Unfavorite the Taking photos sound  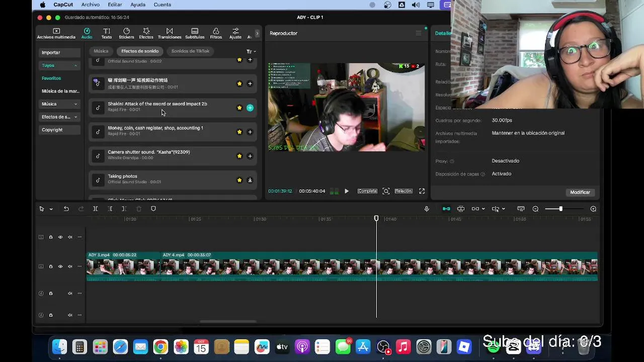coord(239,180)
